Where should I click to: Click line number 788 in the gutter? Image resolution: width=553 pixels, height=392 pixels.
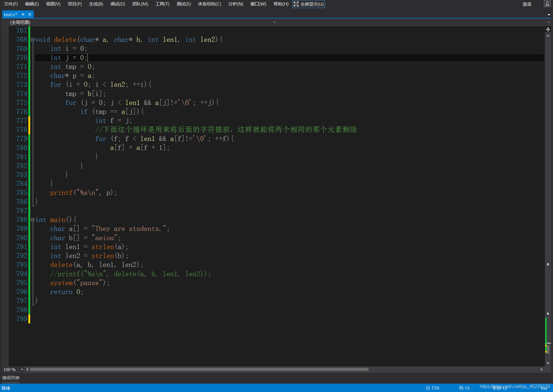[x=22, y=220]
